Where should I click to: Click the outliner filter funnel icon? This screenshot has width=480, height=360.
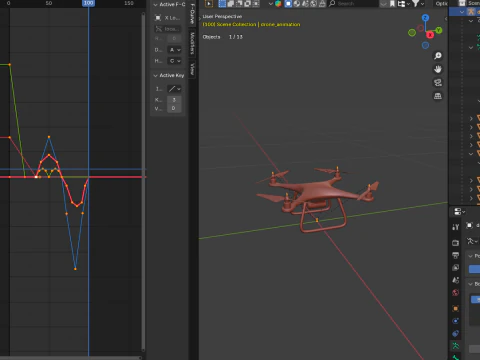point(415,4)
